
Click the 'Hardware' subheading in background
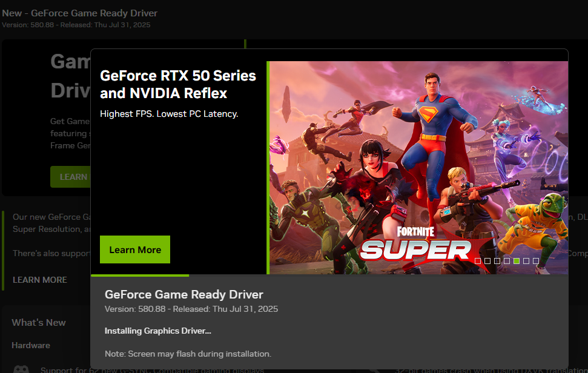31,346
